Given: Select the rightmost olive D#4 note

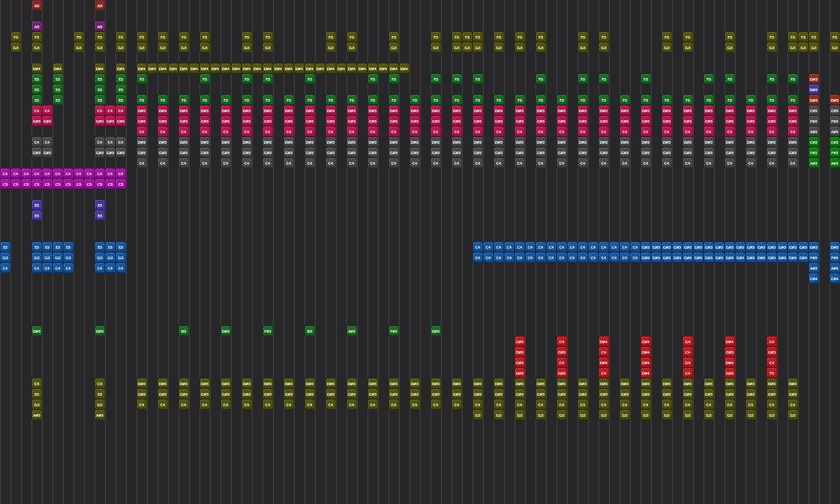Looking at the screenshot, I should pos(404,68).
